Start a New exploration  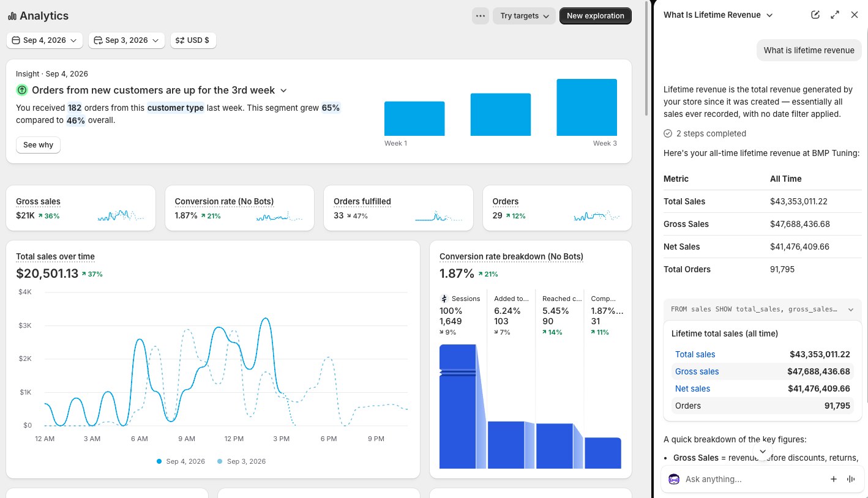[595, 16]
